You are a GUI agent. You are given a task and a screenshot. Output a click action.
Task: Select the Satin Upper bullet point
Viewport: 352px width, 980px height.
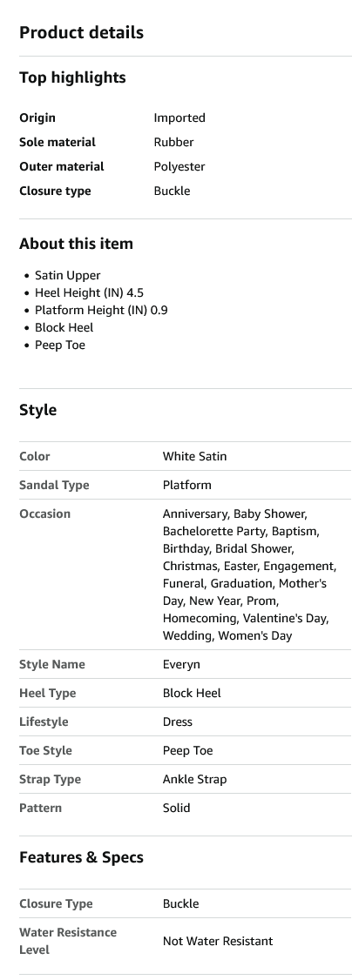(x=67, y=275)
